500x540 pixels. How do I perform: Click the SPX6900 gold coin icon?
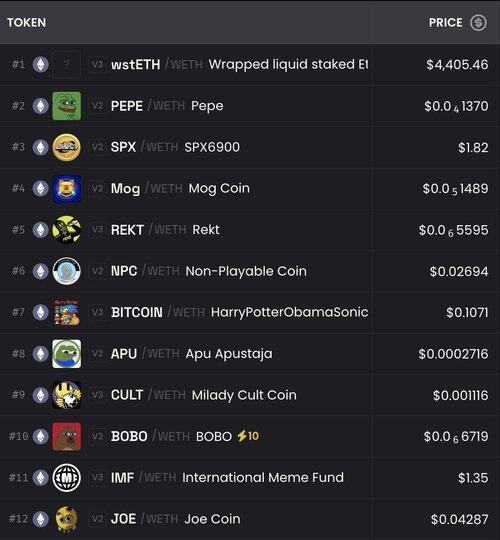click(66, 147)
